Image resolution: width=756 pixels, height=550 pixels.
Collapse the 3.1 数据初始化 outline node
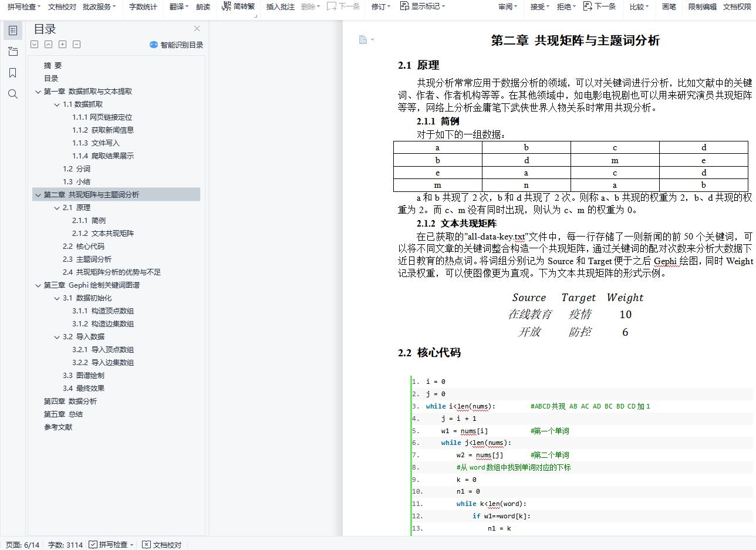(57, 298)
